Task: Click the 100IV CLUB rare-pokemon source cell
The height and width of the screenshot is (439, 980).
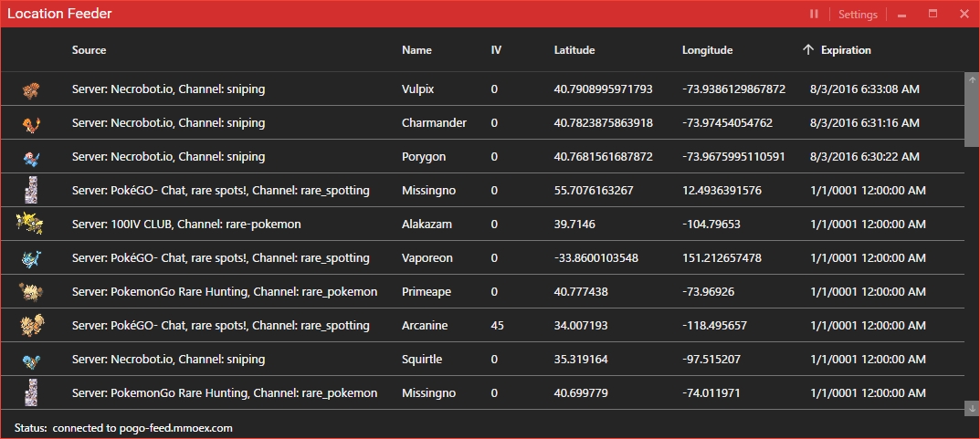Action: [186, 225]
